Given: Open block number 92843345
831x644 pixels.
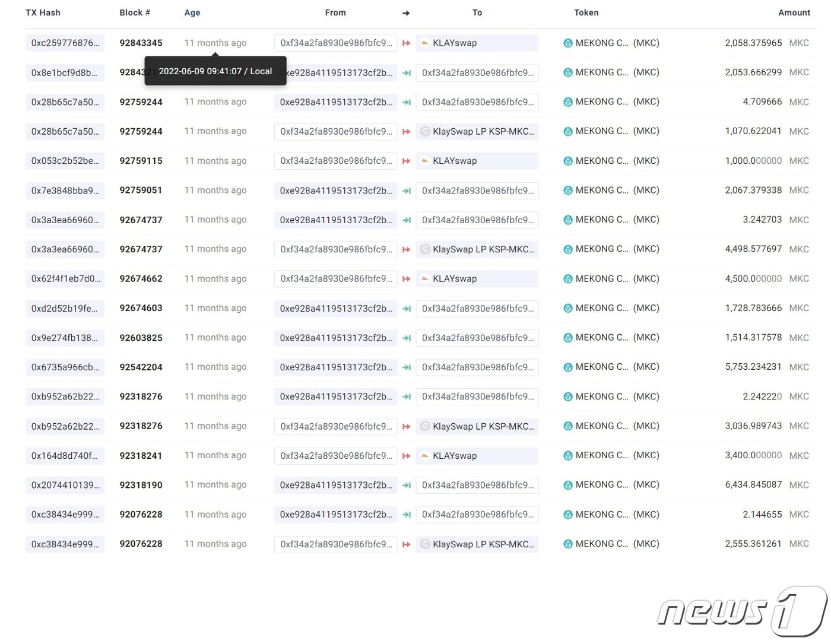Looking at the screenshot, I should (141, 43).
